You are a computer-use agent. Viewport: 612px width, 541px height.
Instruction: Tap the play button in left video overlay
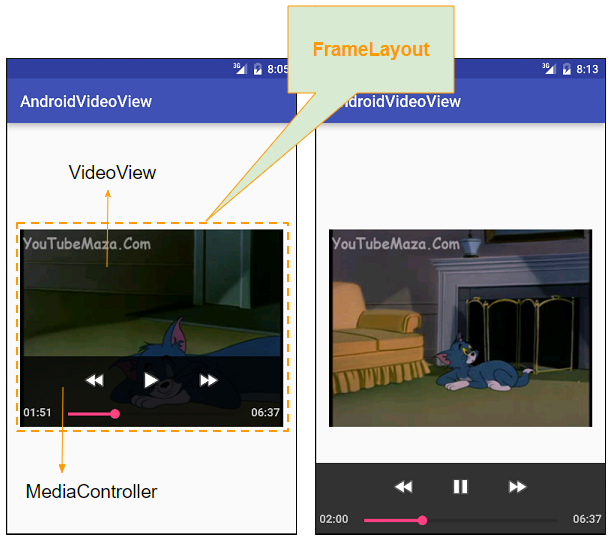(x=151, y=380)
